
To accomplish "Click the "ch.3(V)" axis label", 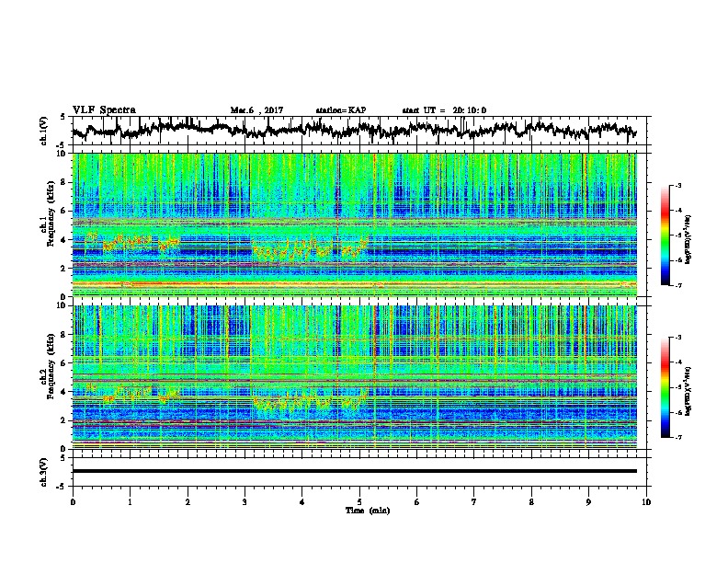I will pos(43,472).
